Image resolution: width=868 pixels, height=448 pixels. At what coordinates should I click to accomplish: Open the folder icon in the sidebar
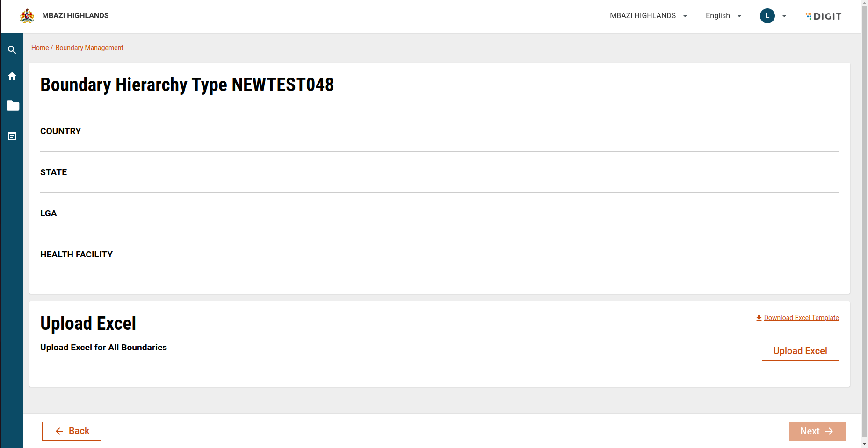pyautogui.click(x=13, y=106)
